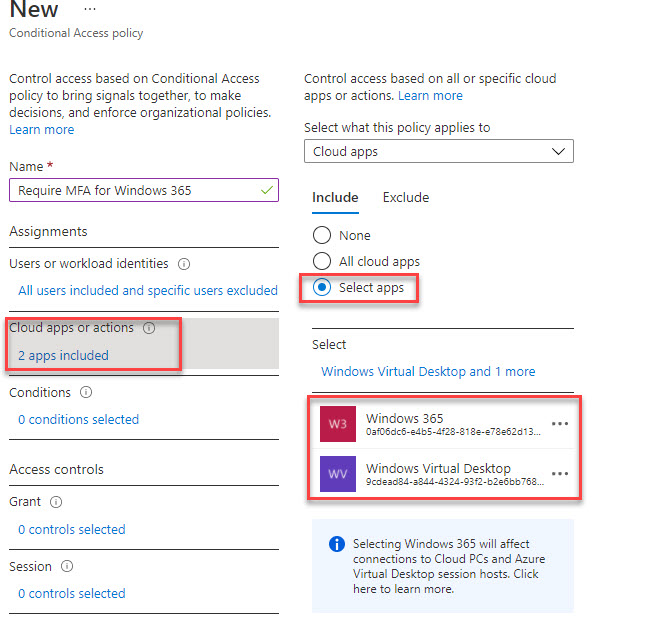Click the Windows 365 app ID starting 0af06dc6
Viewport: 648px width, 631px height.
click(453, 432)
